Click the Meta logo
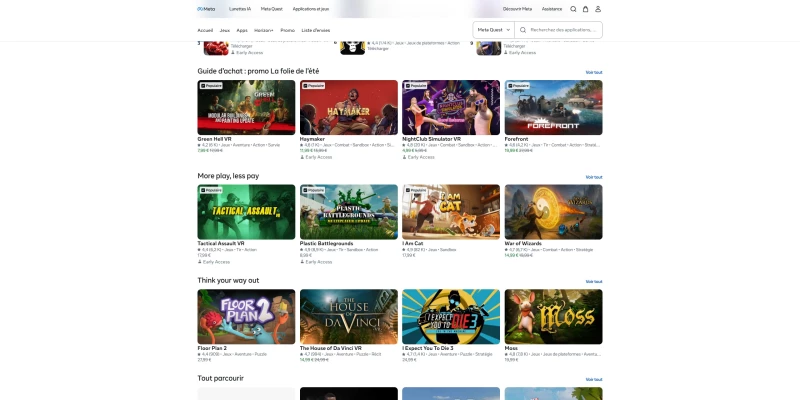This screenshot has height=400, width=800. tap(206, 9)
